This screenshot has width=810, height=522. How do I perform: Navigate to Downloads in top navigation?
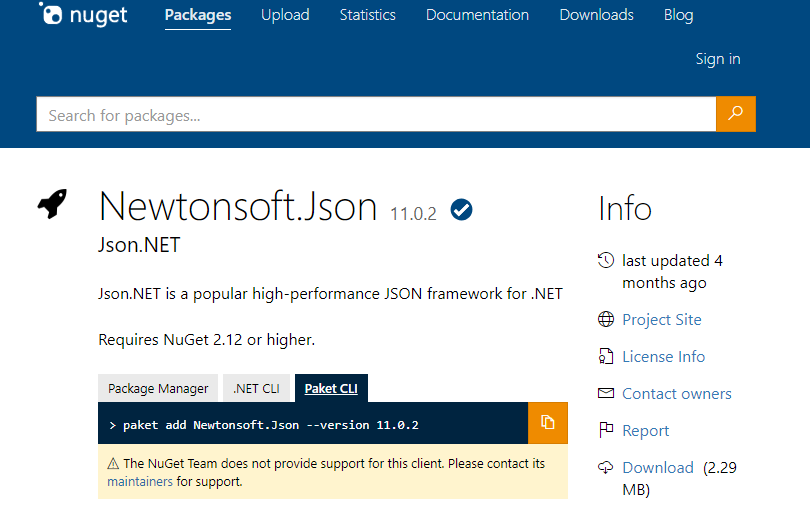pyautogui.click(x=597, y=15)
